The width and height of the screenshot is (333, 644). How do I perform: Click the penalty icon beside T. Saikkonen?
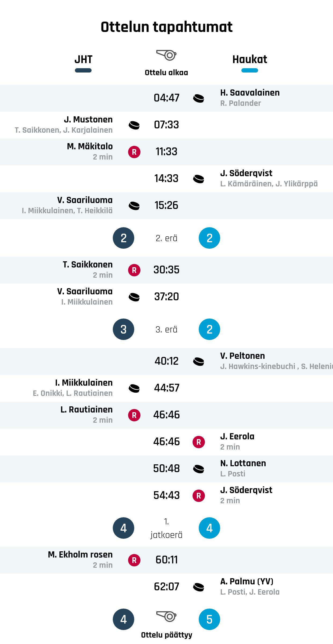pyautogui.click(x=134, y=270)
